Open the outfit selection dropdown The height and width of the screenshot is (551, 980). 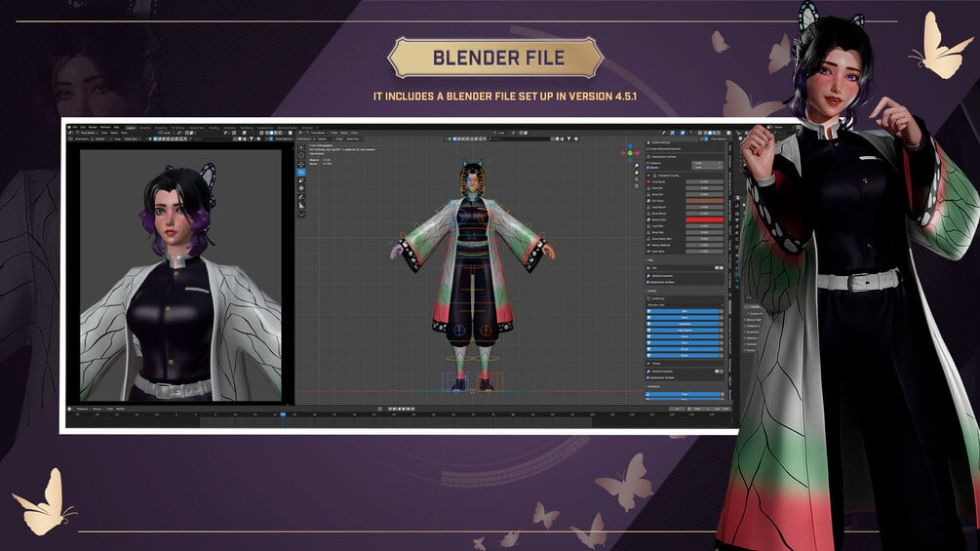(685, 305)
